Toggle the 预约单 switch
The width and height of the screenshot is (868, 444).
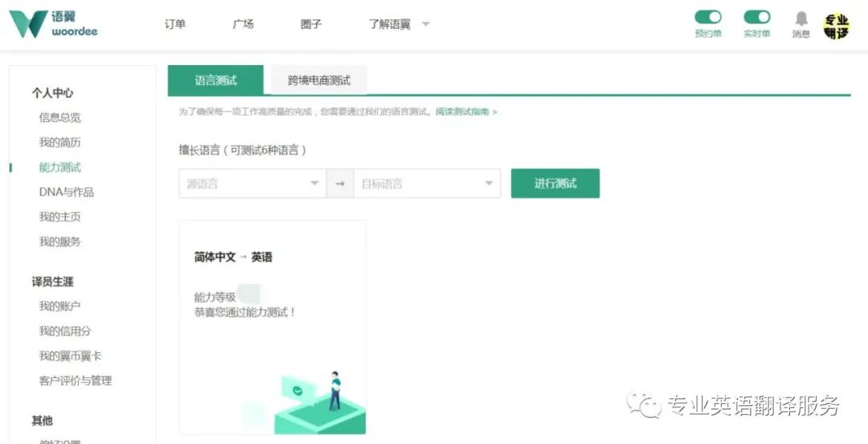tap(708, 17)
